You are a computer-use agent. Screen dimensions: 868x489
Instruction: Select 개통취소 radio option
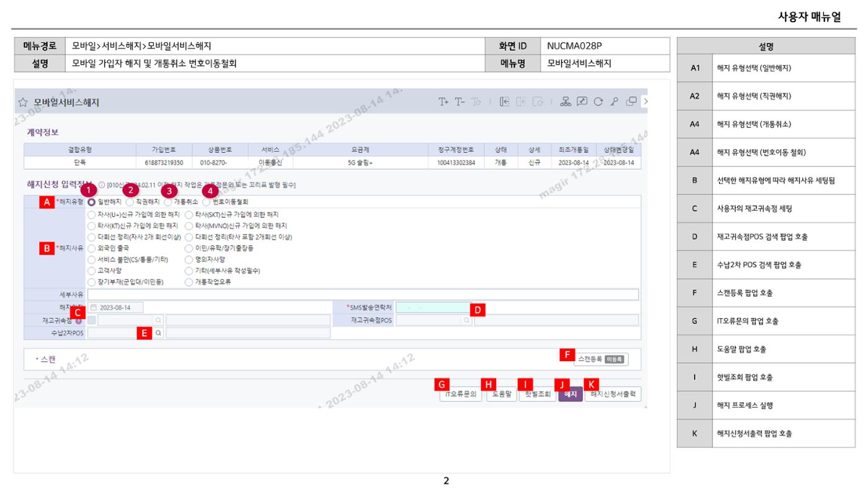coord(168,202)
